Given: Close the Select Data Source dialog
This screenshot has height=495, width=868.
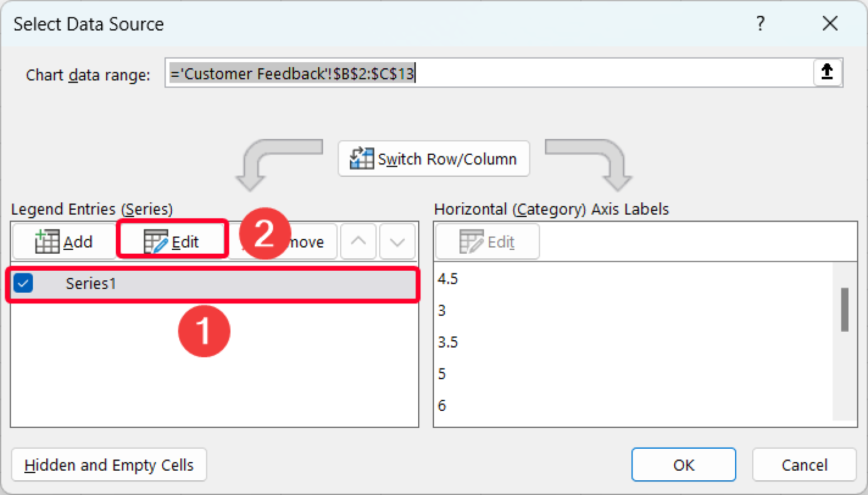Looking at the screenshot, I should 830,24.
